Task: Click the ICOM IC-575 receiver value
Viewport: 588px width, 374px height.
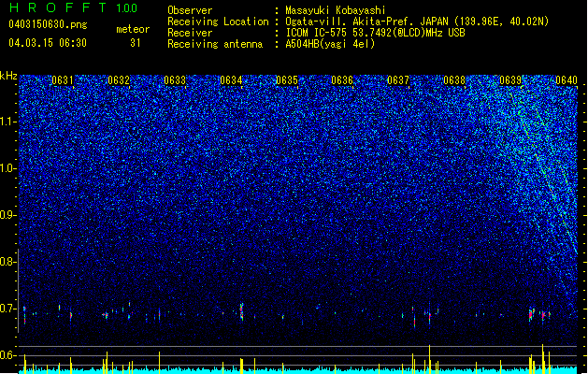Action: [x=375, y=33]
